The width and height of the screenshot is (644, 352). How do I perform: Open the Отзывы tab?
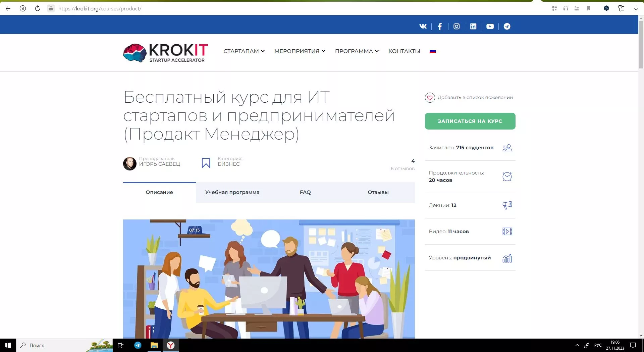point(378,192)
